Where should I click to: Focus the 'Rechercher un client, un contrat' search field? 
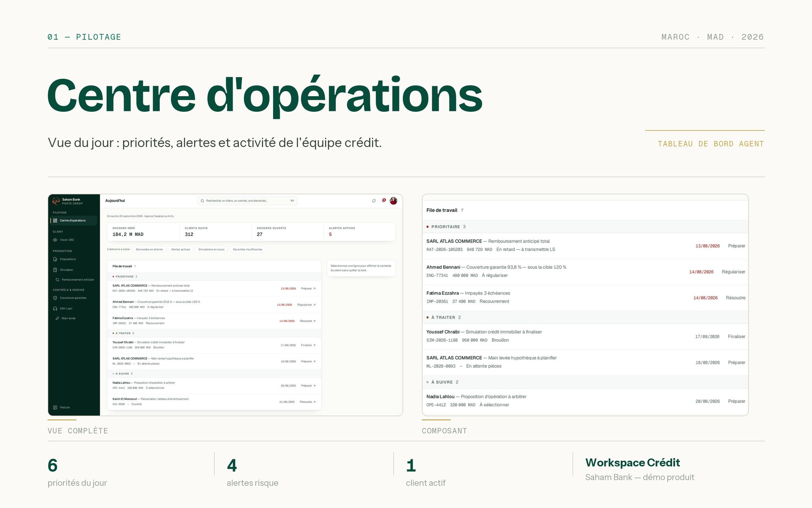pyautogui.click(x=247, y=201)
